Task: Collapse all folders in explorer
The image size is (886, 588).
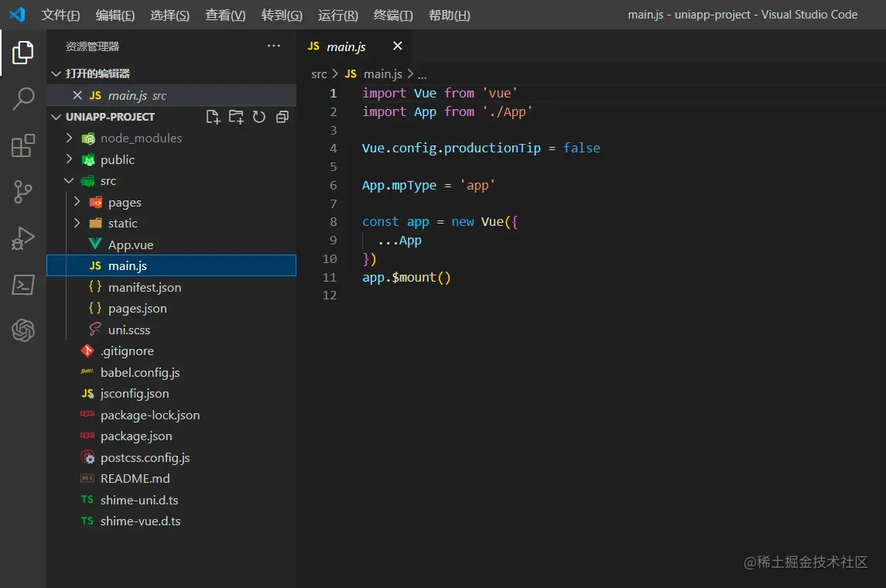Action: pyautogui.click(x=282, y=117)
